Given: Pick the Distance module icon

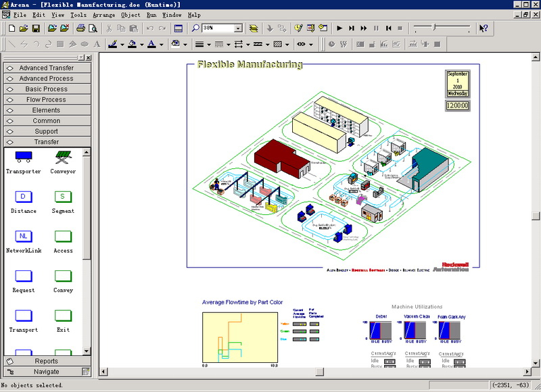Looking at the screenshot, I should 23,197.
